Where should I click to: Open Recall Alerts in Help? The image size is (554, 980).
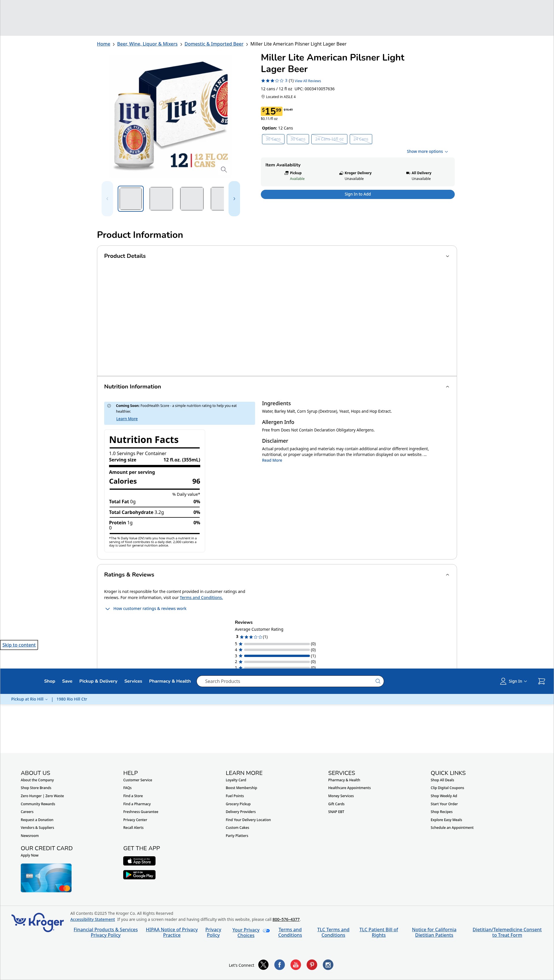click(134, 827)
